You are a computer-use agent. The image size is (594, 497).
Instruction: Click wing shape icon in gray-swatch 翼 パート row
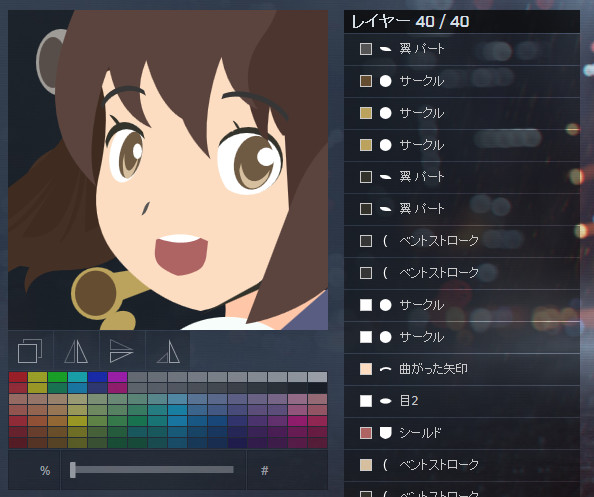pyautogui.click(x=385, y=49)
